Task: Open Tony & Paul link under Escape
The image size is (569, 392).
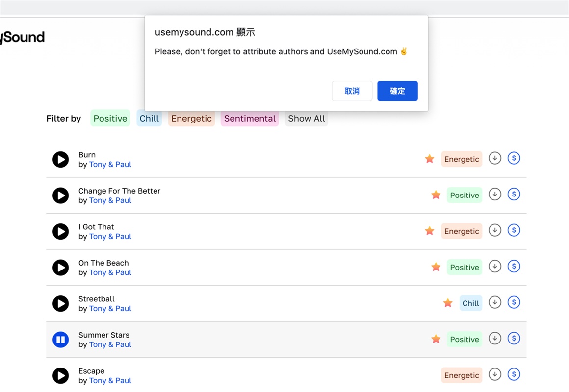Action: (x=110, y=381)
